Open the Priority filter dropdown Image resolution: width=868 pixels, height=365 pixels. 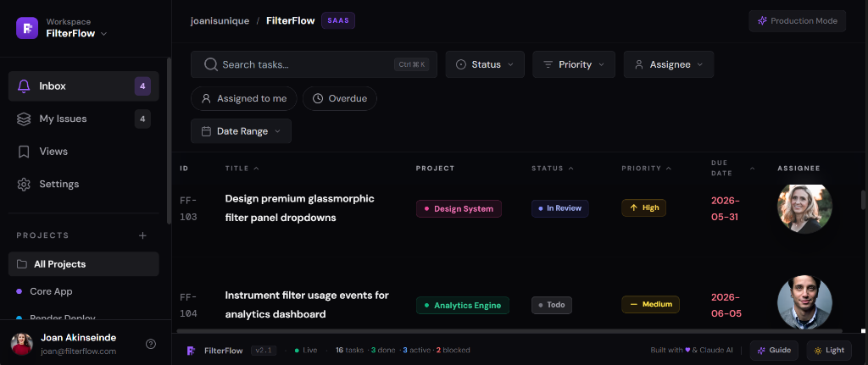point(574,64)
